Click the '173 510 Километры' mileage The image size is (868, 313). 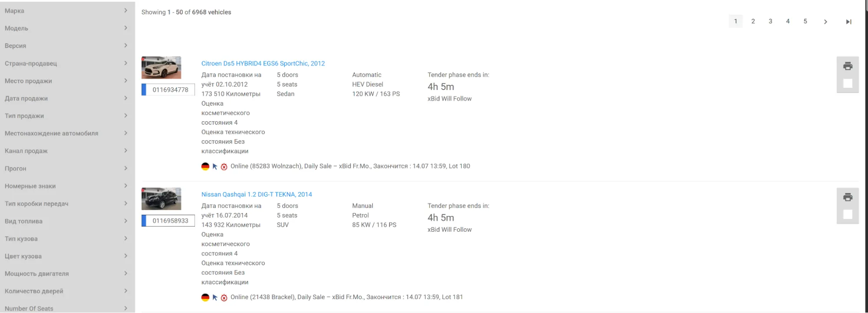[231, 94]
